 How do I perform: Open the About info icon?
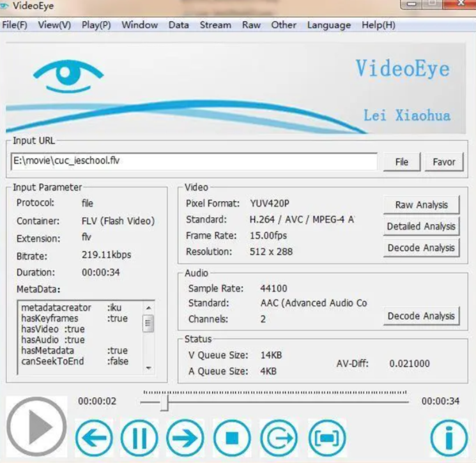pyautogui.click(x=449, y=438)
